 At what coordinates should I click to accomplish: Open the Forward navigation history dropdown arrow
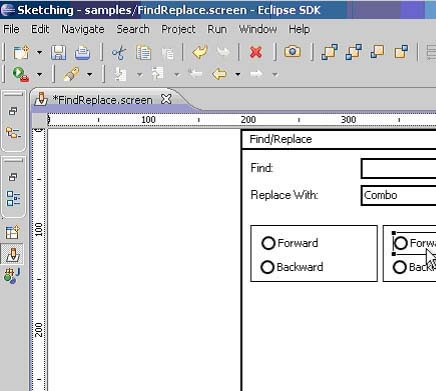[x=275, y=74]
